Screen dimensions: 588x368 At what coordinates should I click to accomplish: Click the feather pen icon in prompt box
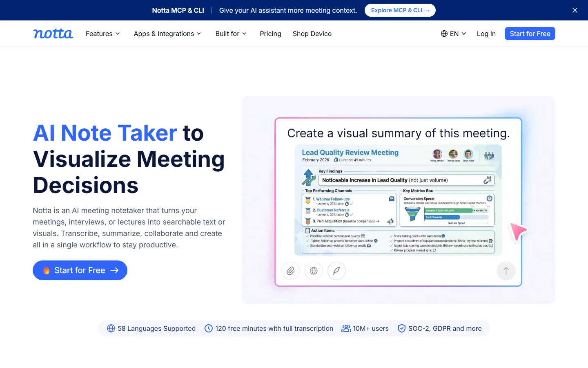click(336, 271)
